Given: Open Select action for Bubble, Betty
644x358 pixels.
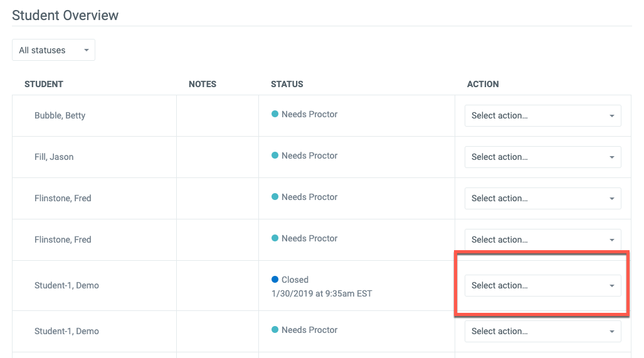Looking at the screenshot, I should tap(542, 116).
